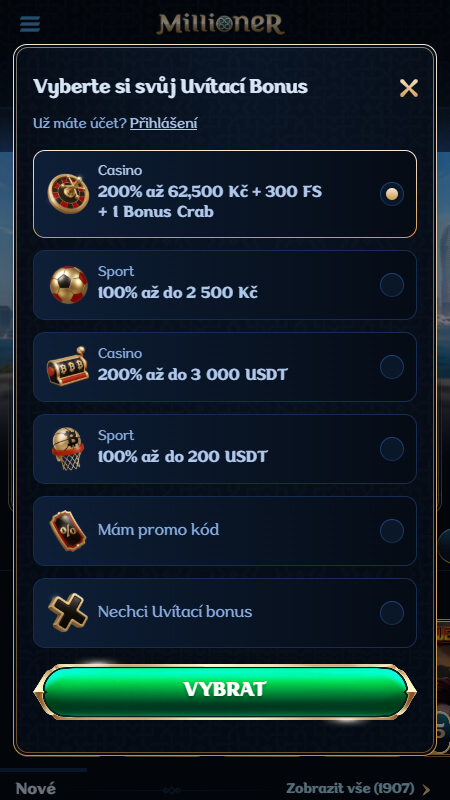
Task: Click the slot machine icon
Action: click(67, 366)
